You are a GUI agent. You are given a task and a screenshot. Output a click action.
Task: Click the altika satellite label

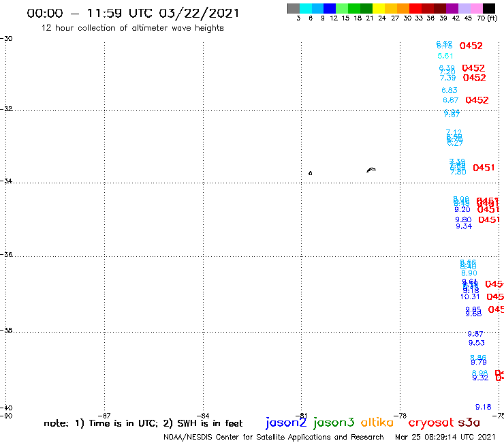point(377,423)
